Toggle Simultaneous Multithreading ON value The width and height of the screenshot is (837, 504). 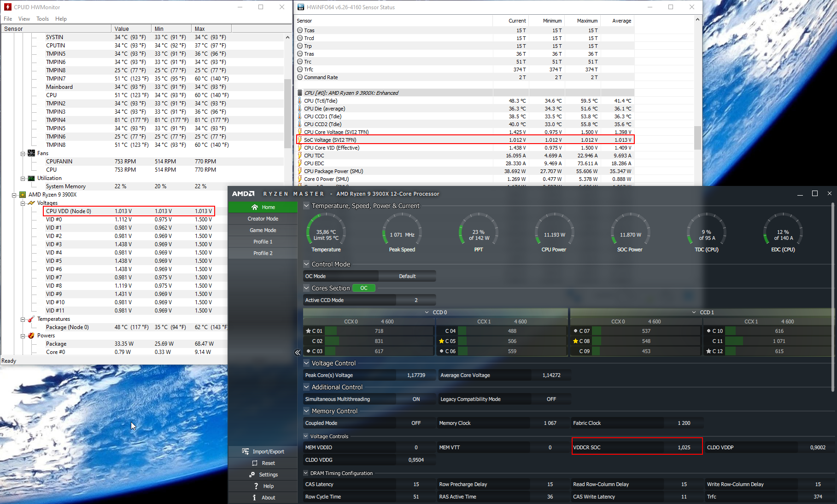tap(416, 399)
